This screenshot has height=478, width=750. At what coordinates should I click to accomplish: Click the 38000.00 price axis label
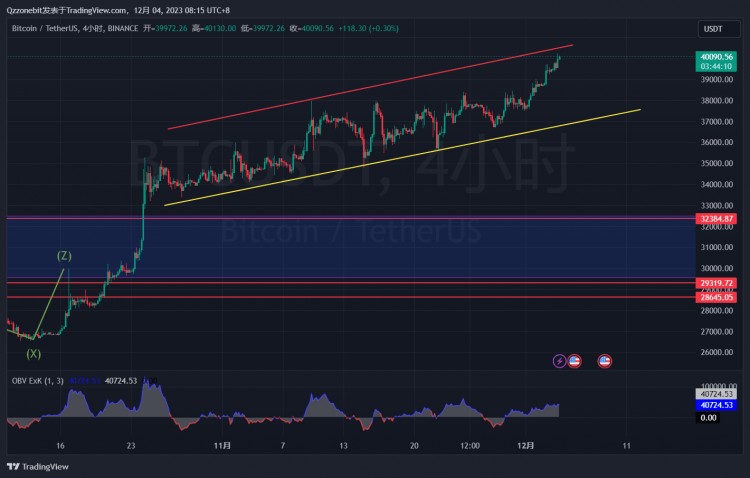click(717, 100)
